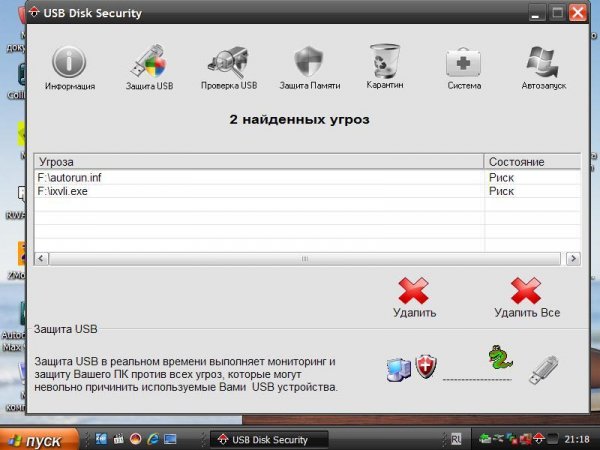This screenshot has width=600, height=450.
Task: Select the F:\autorun.inf threat row
Action: 307,178
